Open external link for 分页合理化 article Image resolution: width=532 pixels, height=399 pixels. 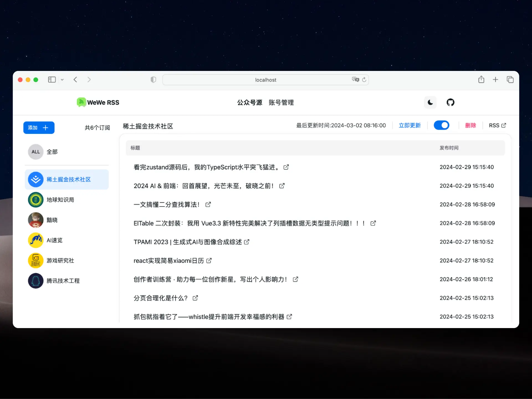click(195, 298)
